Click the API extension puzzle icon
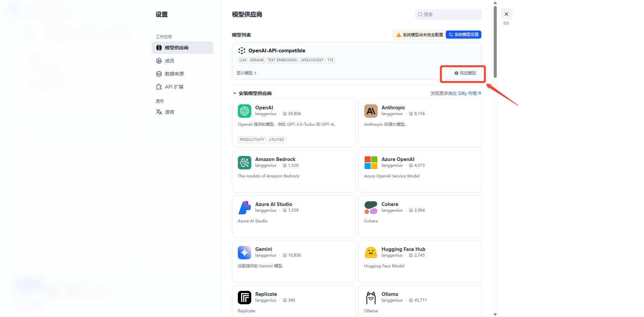The image size is (644, 317). 159,87
